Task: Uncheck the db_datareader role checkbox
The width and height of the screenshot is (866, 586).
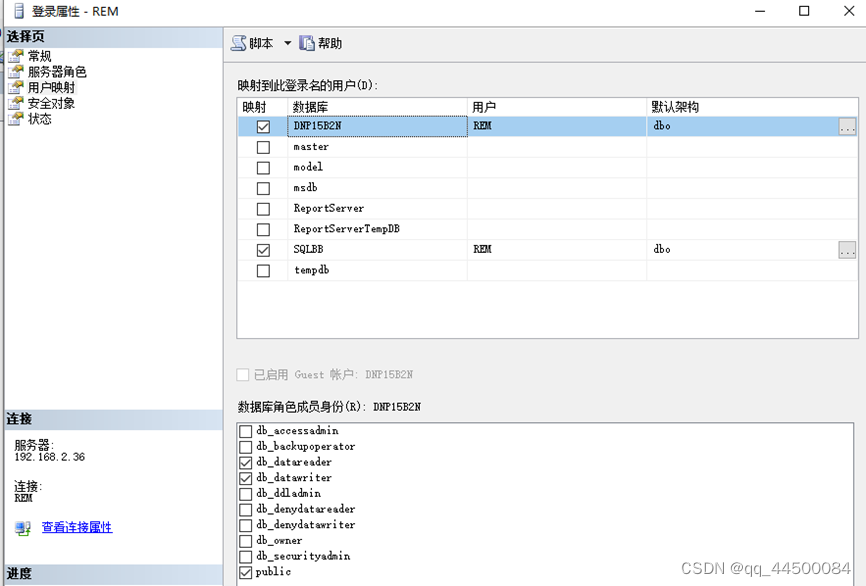Action: pos(243,462)
